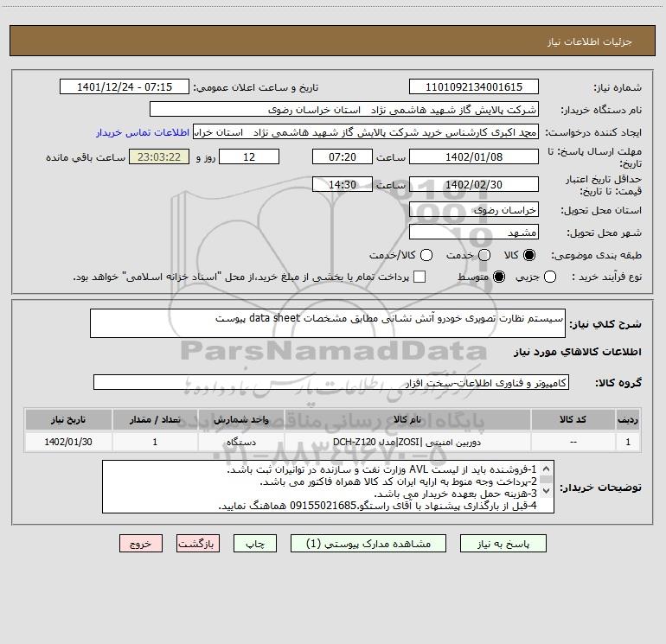Image resolution: width=666 pixels, height=644 pixels.
Task: Click the ردیف column header
Action: (628, 419)
